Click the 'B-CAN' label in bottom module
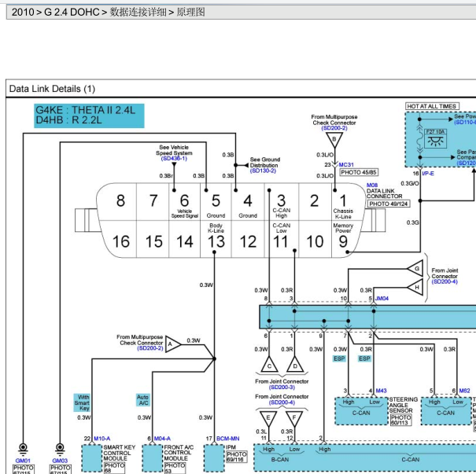476x474 pixels. 279,460
